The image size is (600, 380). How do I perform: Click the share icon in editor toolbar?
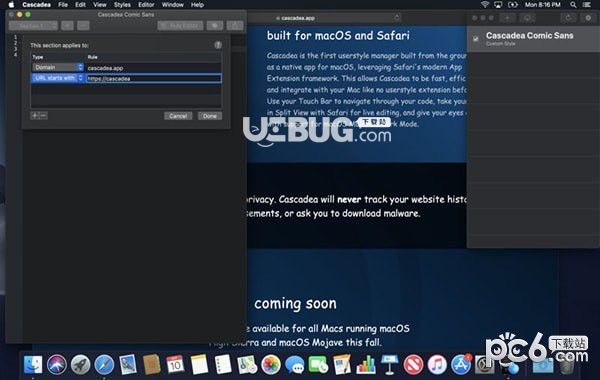[x=235, y=26]
